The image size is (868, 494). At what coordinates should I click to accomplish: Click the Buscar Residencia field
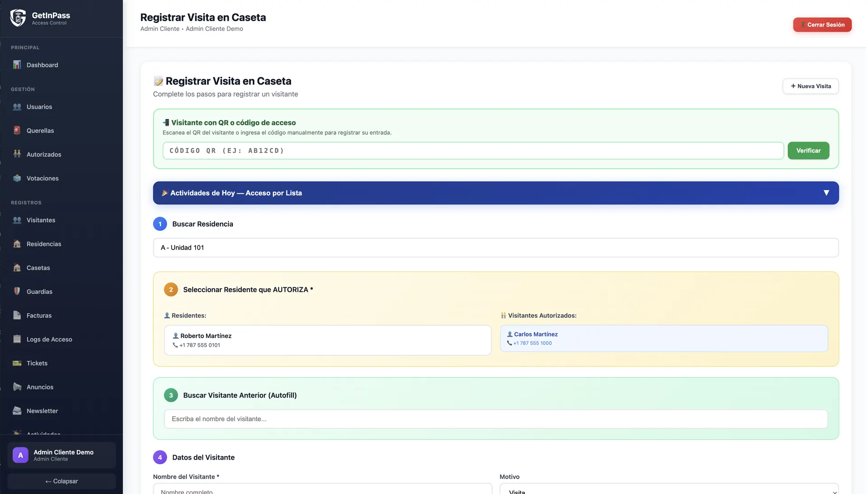coord(495,247)
